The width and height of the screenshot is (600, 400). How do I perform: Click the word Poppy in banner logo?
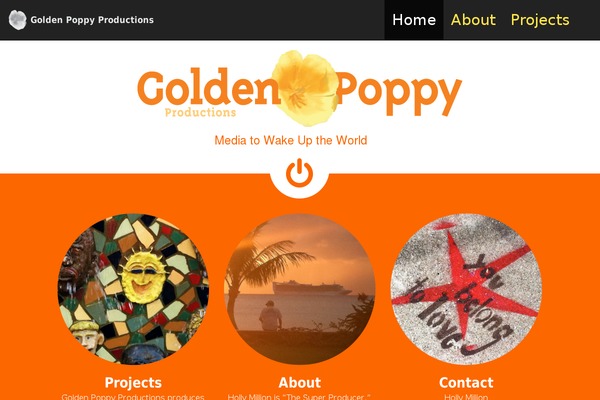[x=399, y=94]
